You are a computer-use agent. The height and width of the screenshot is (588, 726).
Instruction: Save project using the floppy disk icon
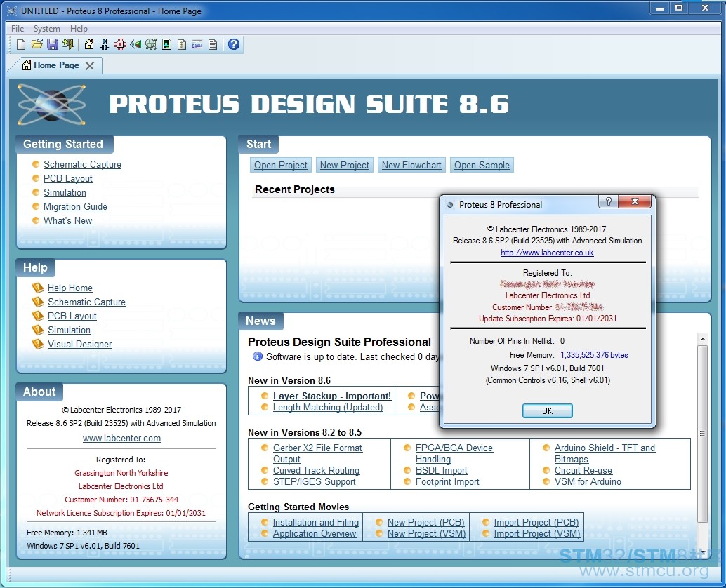(53, 44)
